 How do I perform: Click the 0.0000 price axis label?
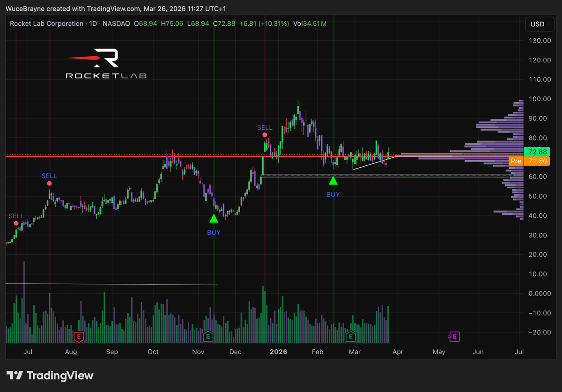point(539,293)
